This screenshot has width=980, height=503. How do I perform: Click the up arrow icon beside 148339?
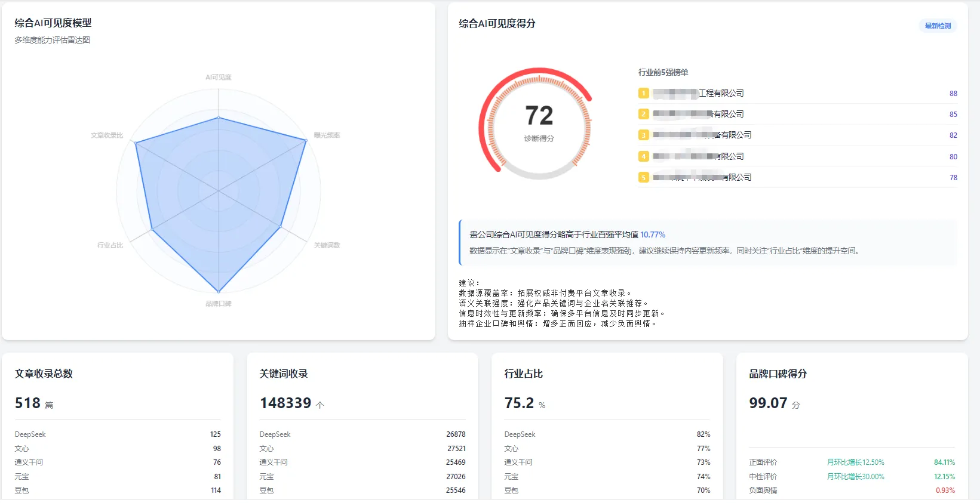[x=320, y=405]
